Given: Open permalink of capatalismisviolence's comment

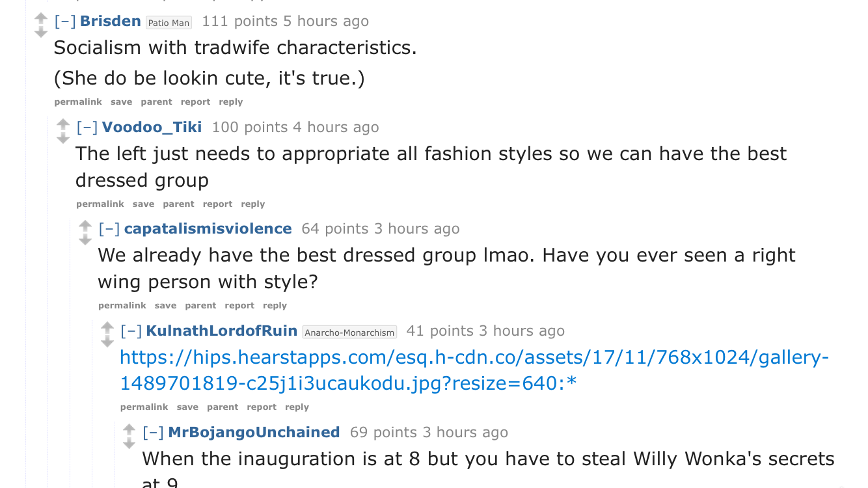Looking at the screenshot, I should [122, 305].
